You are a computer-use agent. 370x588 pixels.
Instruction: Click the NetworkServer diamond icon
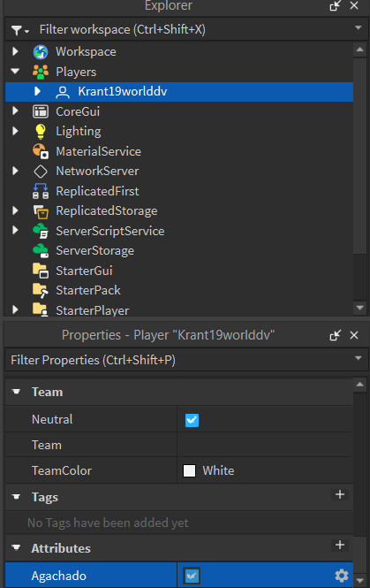click(41, 172)
